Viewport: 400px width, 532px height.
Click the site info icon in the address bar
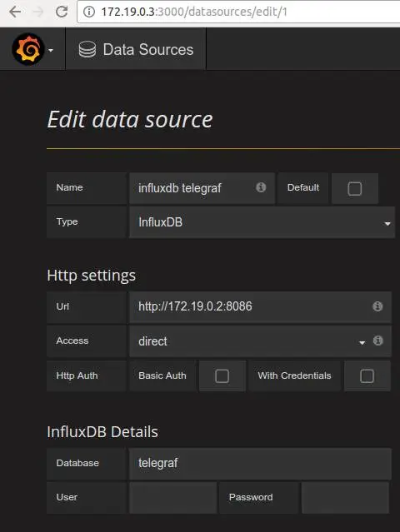click(89, 12)
